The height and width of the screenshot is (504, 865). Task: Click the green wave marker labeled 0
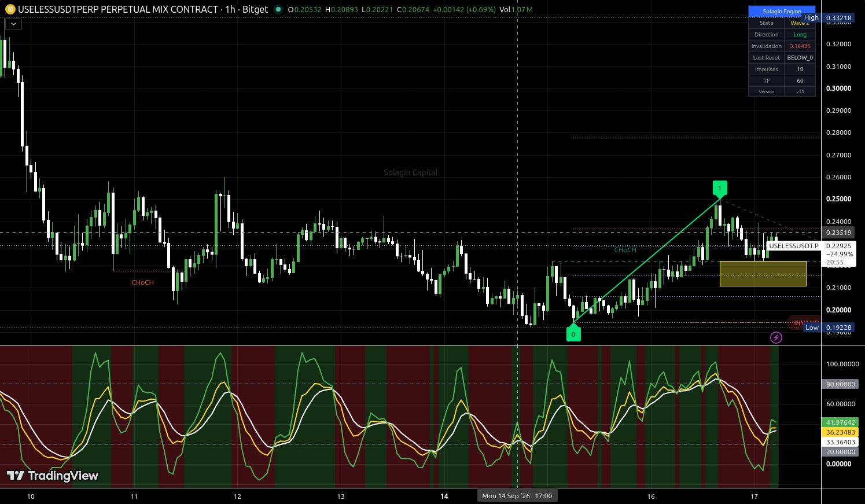[x=573, y=333]
